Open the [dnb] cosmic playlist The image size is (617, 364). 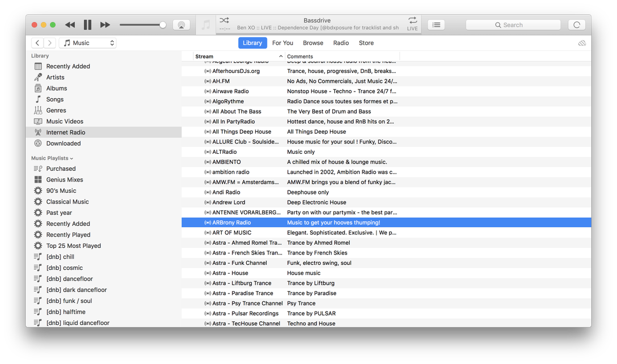pos(103,268)
